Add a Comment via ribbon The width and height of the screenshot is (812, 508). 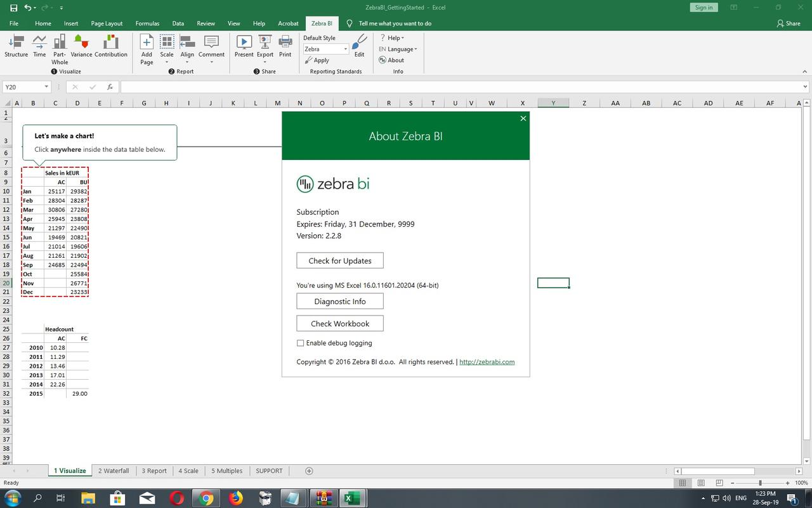(211, 50)
